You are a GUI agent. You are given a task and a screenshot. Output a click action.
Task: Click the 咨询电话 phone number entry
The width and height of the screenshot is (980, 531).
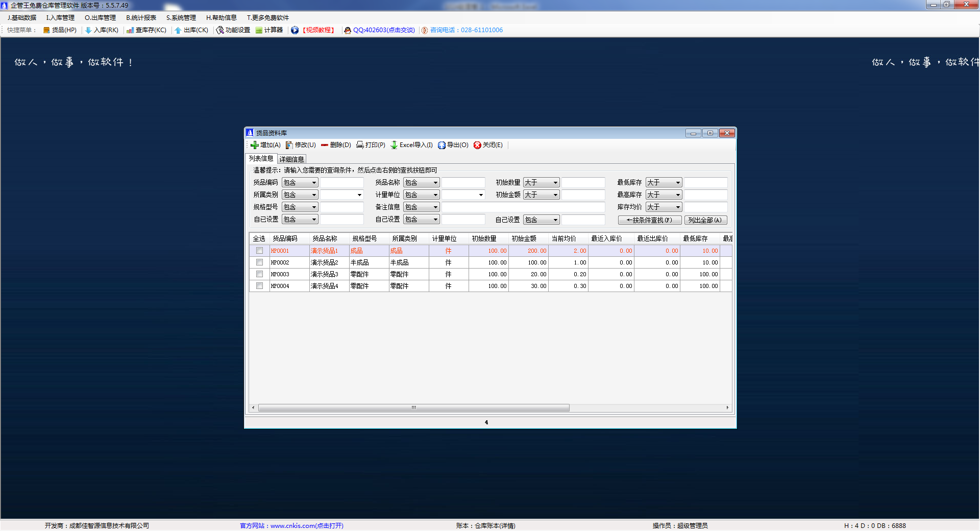point(462,30)
